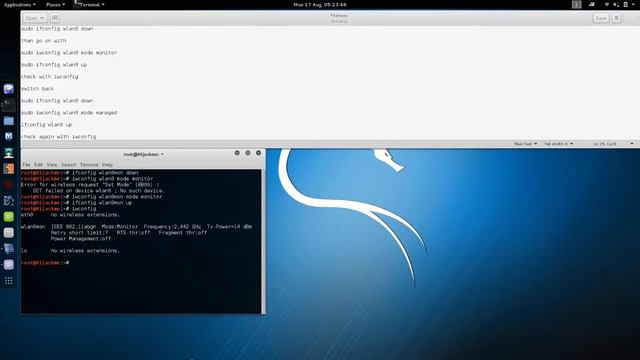Open the Tab Width dropdown
Screen dimensions: 640x360
558,144
